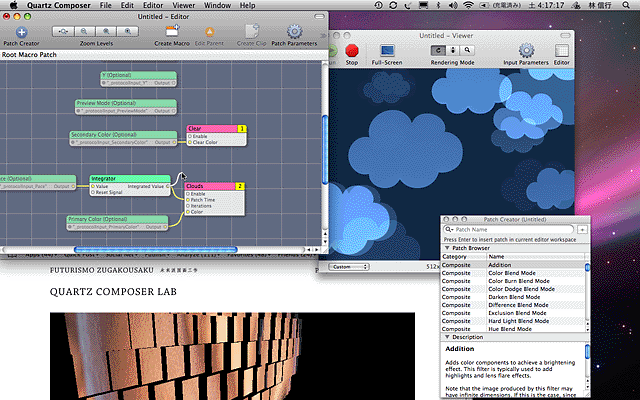Click the Wi-Fi status icon
This screenshot has width=640, height=400.
(468, 5)
